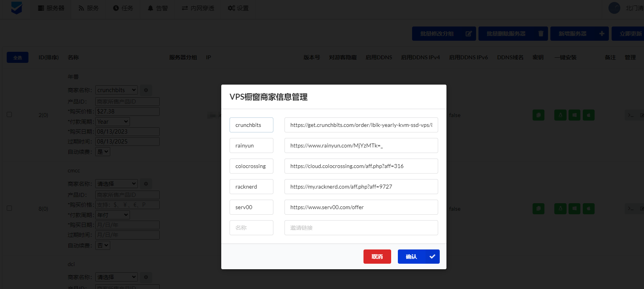Click the 全选 select-all button
The image size is (644, 289).
pyautogui.click(x=17, y=57)
